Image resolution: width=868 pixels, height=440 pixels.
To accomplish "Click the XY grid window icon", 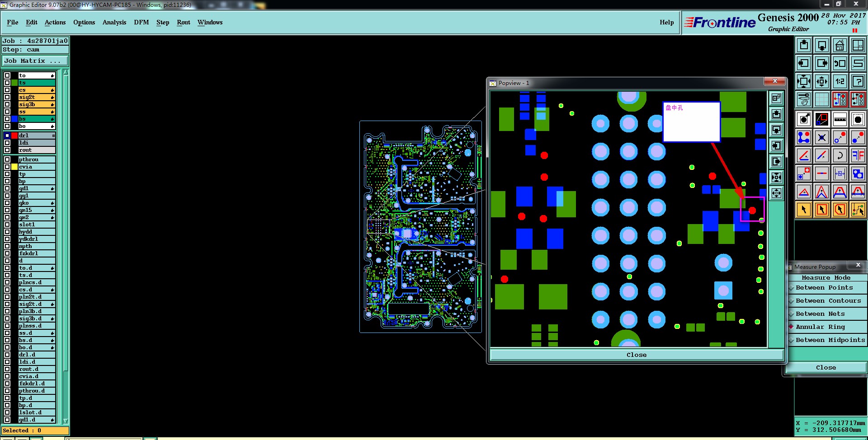I will pyautogui.click(x=858, y=45).
